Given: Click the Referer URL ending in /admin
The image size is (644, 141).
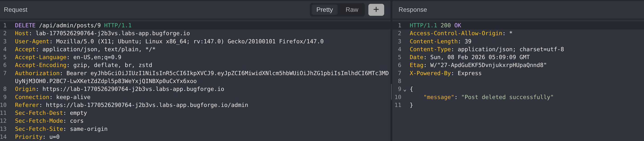Looking at the screenshot, I should point(147,105).
